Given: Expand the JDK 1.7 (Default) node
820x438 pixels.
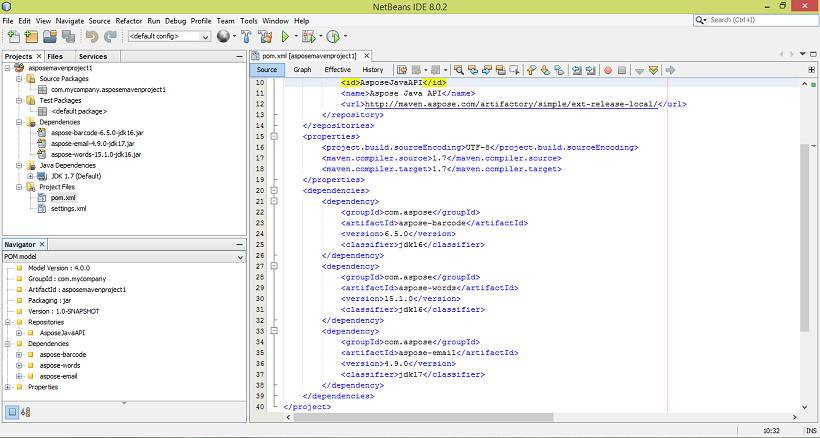Looking at the screenshot, I should pyautogui.click(x=30, y=176).
